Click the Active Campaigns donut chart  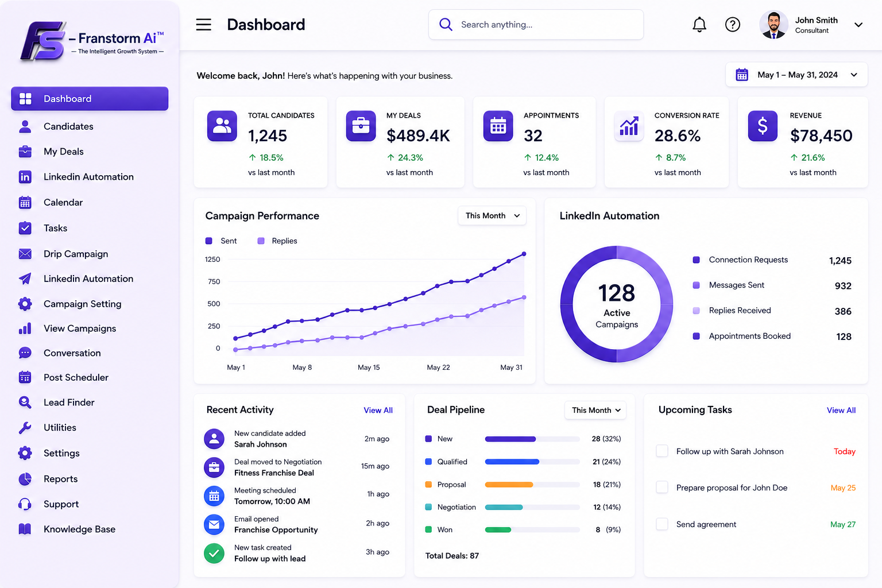(617, 304)
